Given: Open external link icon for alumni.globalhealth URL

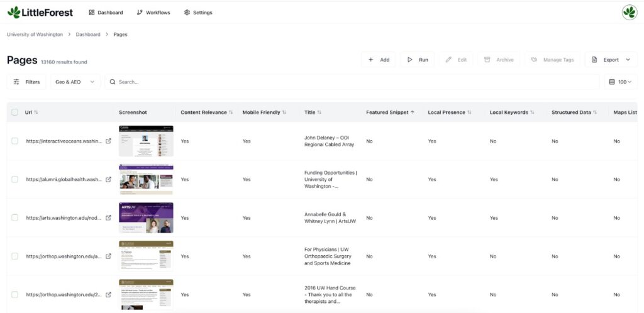Looking at the screenshot, I should (108, 180).
